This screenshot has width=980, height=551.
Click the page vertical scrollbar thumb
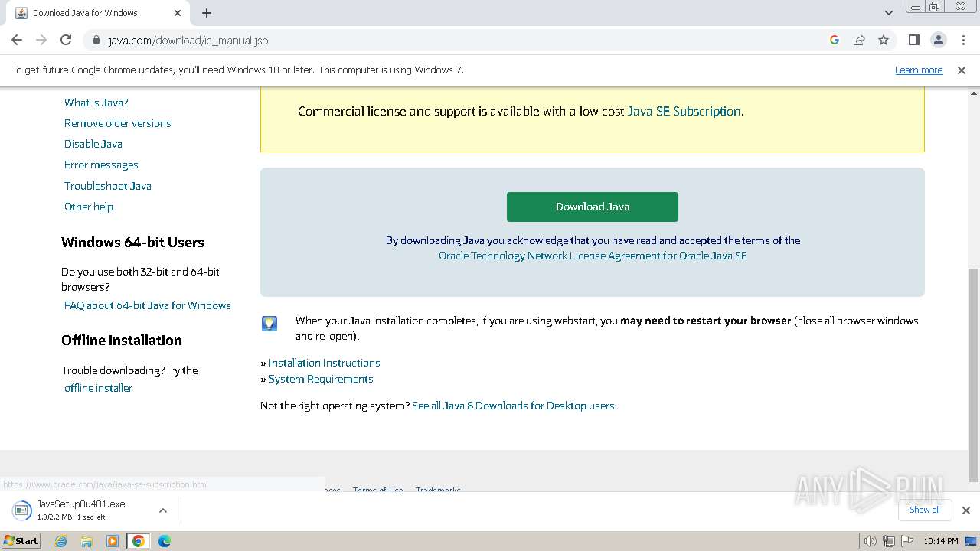pyautogui.click(x=973, y=375)
